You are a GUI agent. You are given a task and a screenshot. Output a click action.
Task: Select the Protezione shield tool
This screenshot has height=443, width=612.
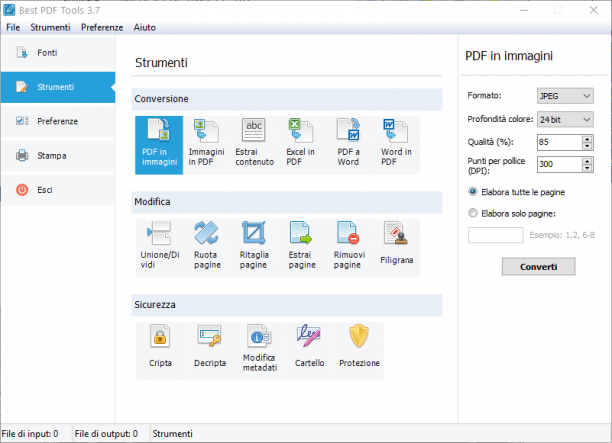pyautogui.click(x=359, y=351)
